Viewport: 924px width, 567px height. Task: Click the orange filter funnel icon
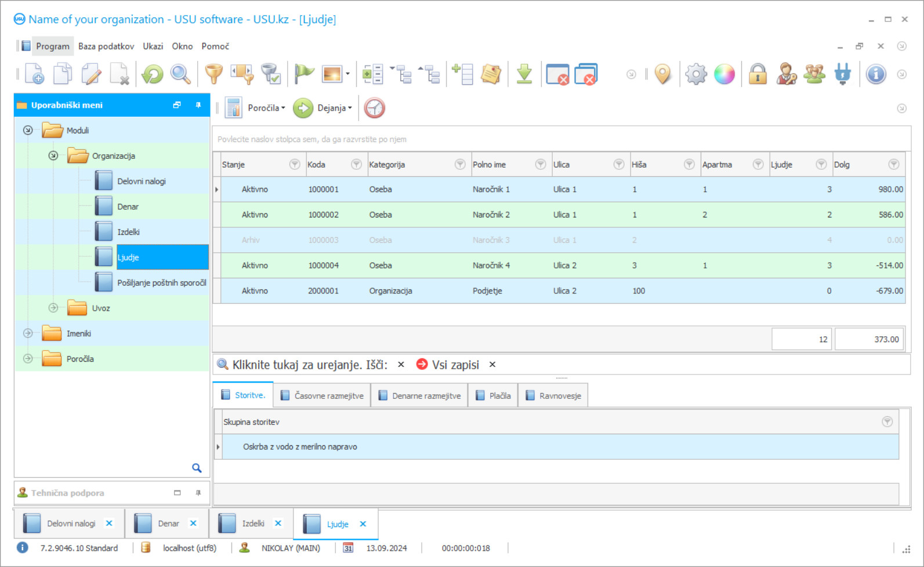point(214,74)
